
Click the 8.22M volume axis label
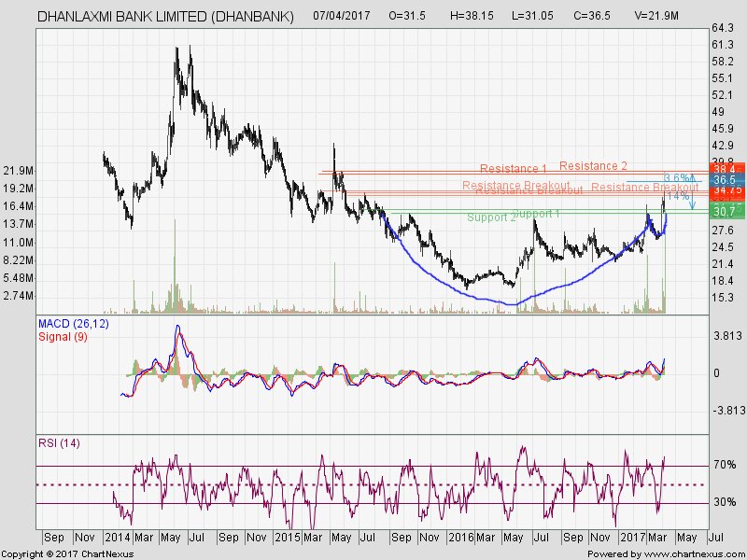pos(18,260)
